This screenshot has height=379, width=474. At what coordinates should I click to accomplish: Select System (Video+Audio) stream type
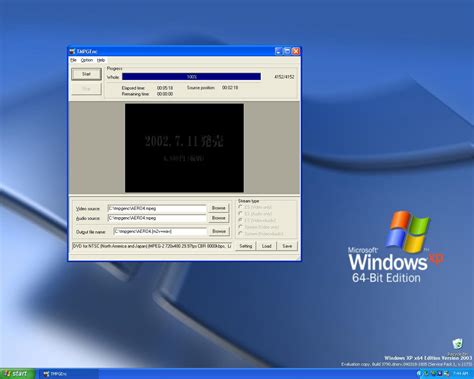(x=261, y=234)
